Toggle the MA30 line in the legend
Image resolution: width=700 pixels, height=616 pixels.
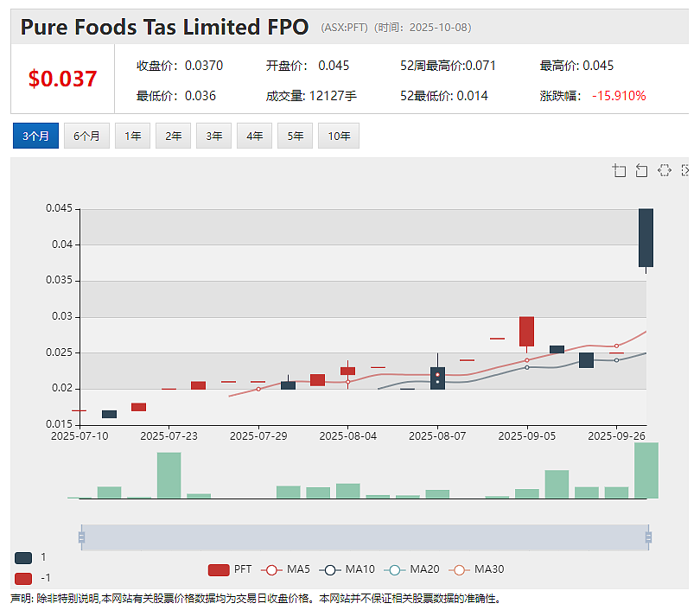click(x=476, y=569)
